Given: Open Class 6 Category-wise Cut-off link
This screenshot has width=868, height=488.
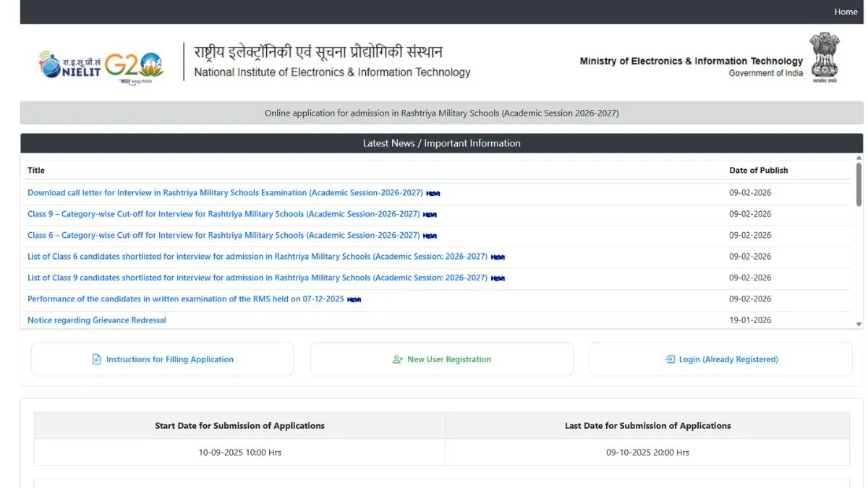Looking at the screenshot, I should pos(224,235).
